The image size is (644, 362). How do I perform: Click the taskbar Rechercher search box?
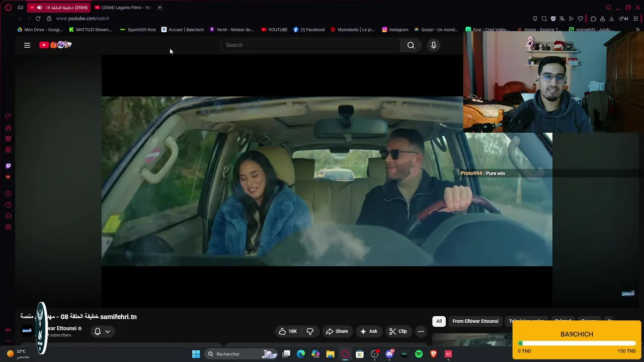tap(242, 354)
